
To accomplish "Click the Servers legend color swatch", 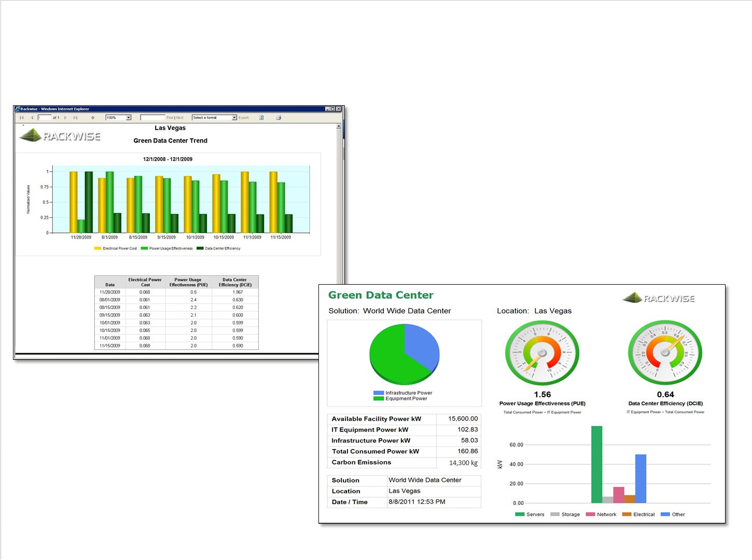I will 520,514.
